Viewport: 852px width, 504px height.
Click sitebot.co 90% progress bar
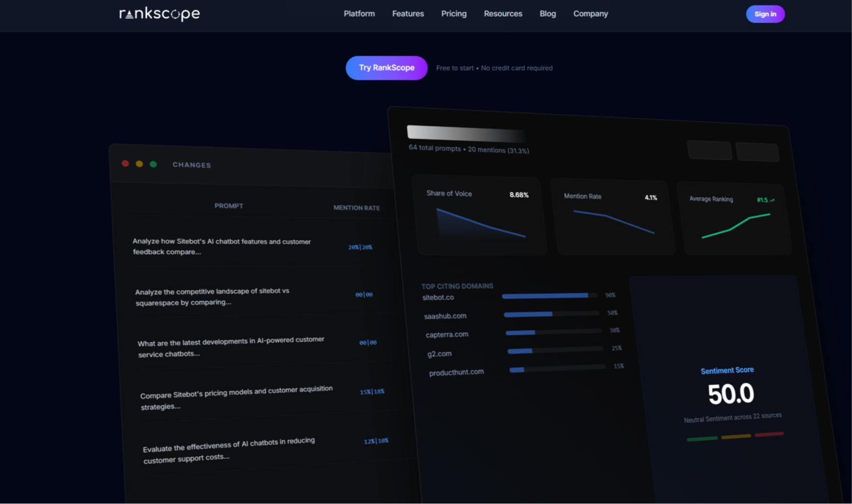point(550,296)
